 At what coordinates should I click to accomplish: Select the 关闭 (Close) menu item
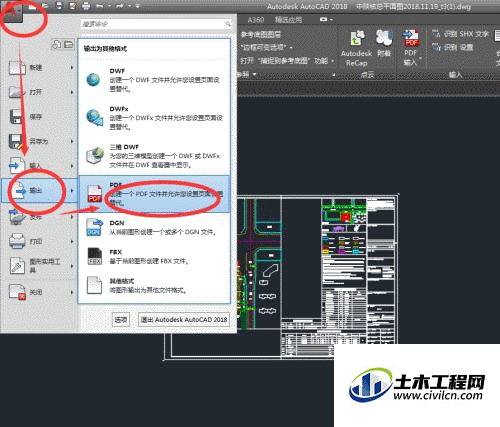tap(40, 292)
